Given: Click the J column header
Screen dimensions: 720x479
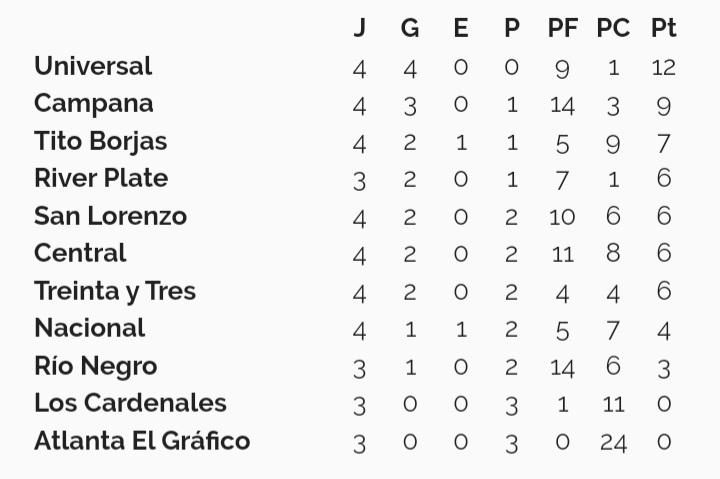Looking at the screenshot, I should point(360,28).
